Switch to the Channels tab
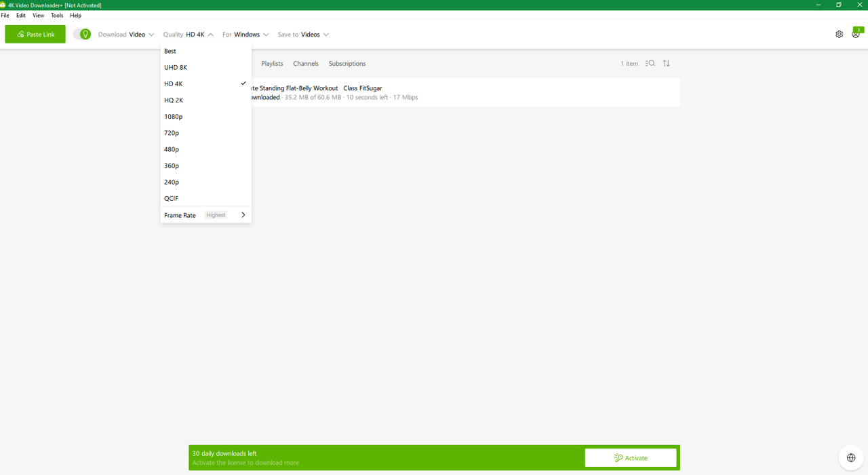Image resolution: width=868 pixels, height=475 pixels. [306, 64]
